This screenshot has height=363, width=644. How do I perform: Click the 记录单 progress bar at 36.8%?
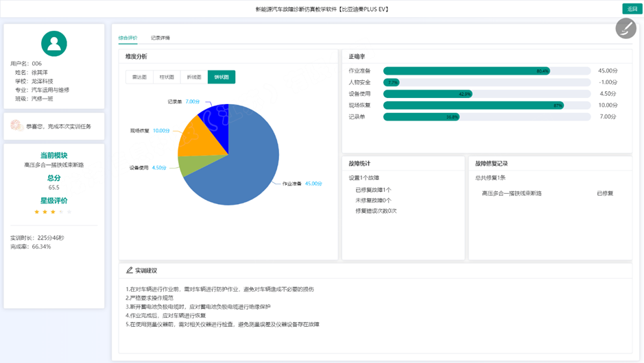pyautogui.click(x=487, y=117)
